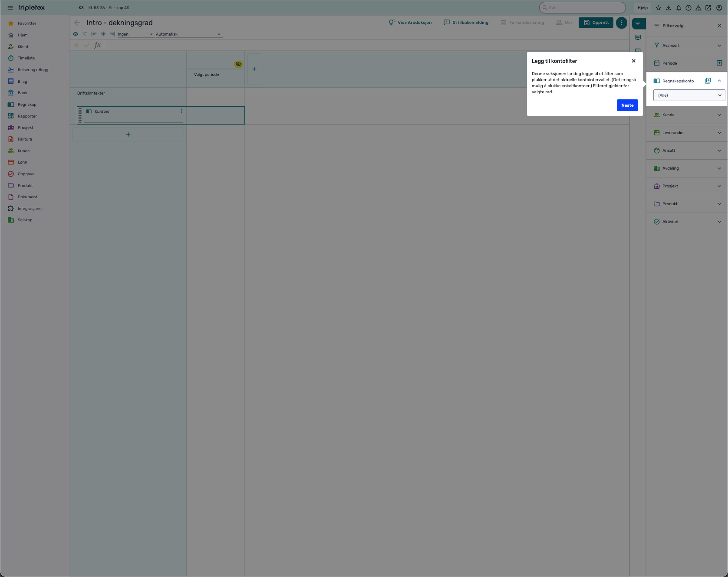Open the three-dot menu next to Opprett
Image resolution: width=728 pixels, height=577 pixels.
tap(622, 23)
